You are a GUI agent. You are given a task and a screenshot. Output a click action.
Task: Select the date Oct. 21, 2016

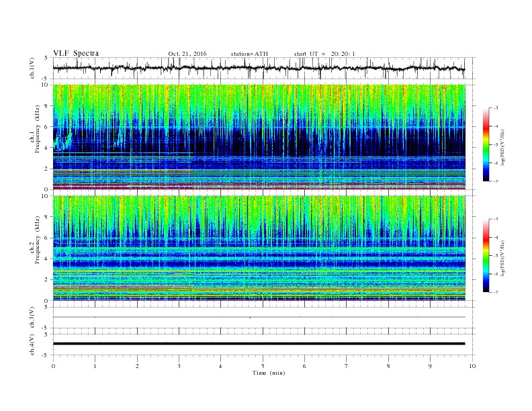coord(187,54)
